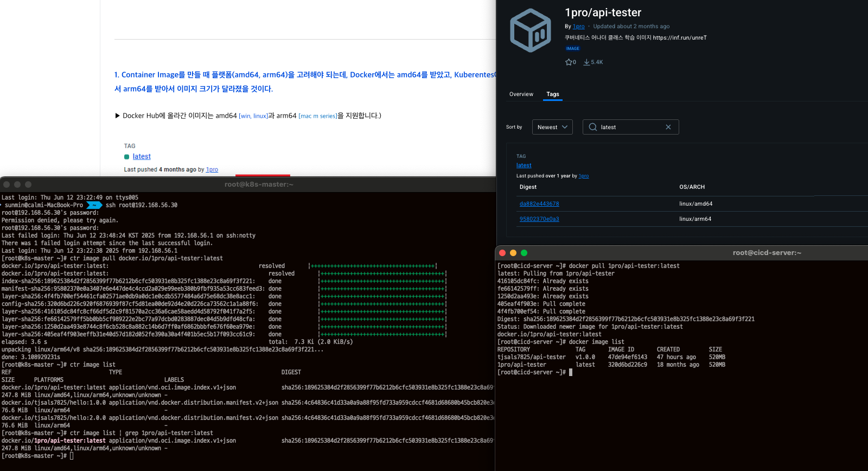868x471 pixels.
Task: Click the green dot beside the blog's latest tag
Action: [127, 157]
